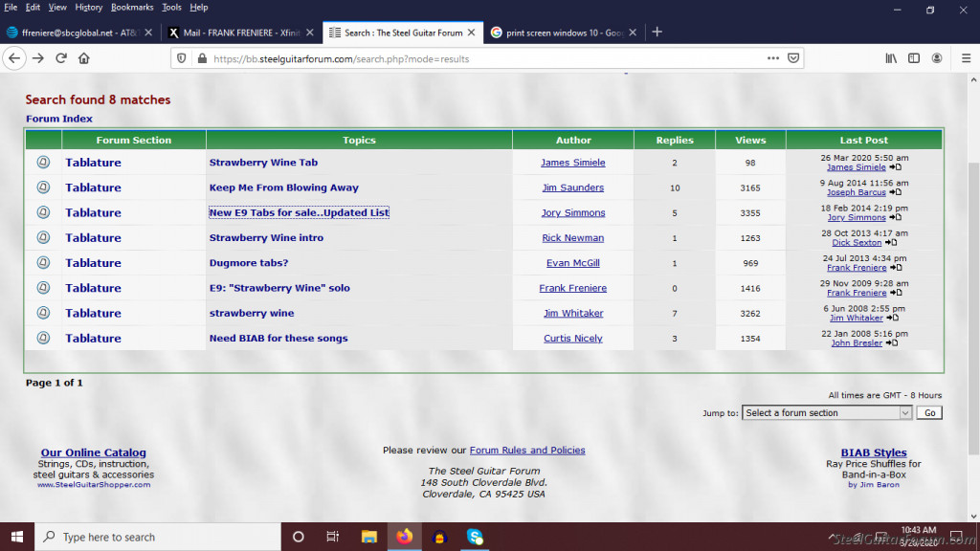Image resolution: width=980 pixels, height=551 pixels.
Task: Open the Bookmarks menu
Action: [131, 7]
